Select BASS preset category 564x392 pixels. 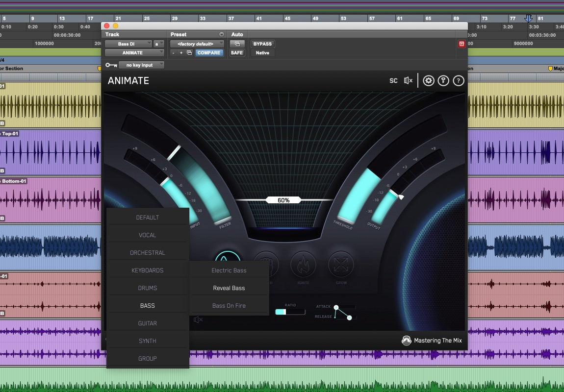(x=148, y=305)
